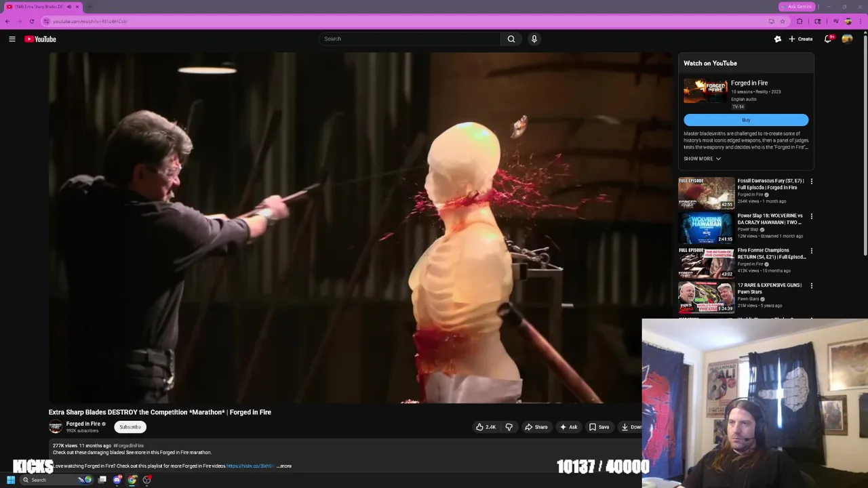This screenshot has width=868, height=488.
Task: Open the Create video menu
Action: (801, 39)
